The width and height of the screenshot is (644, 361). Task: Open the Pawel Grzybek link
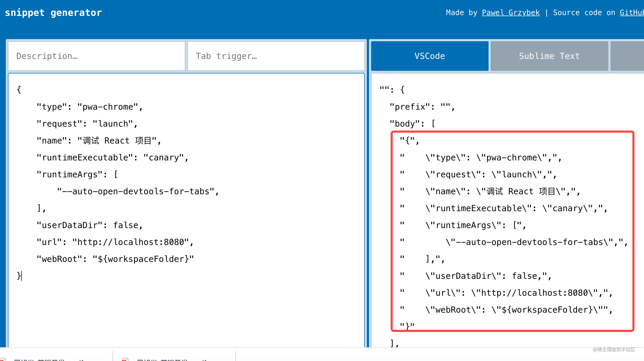pos(510,13)
